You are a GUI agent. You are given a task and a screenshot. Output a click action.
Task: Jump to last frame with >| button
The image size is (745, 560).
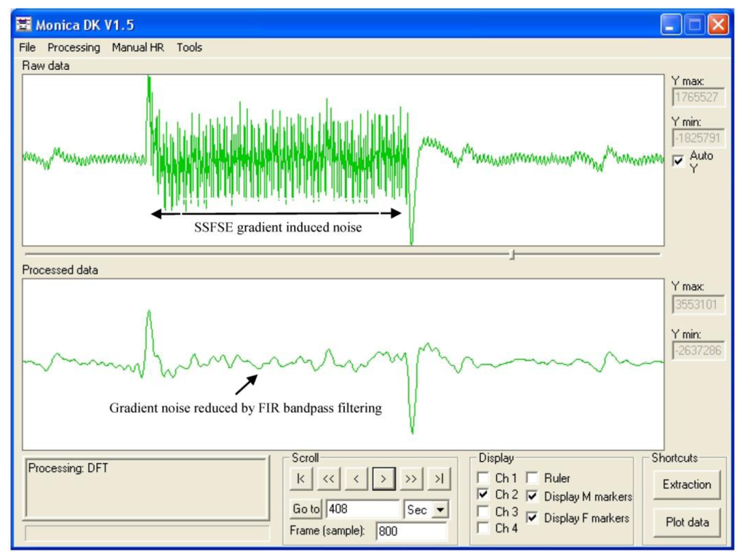point(439,479)
